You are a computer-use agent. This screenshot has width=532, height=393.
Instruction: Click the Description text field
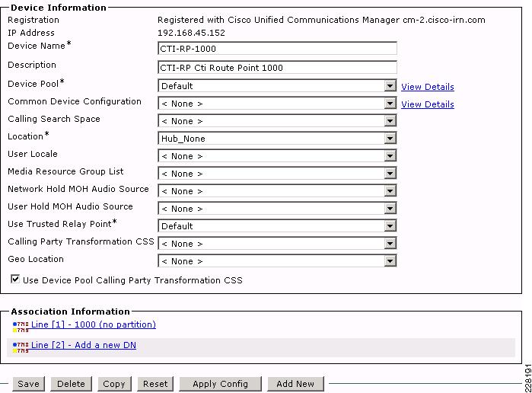(x=277, y=67)
